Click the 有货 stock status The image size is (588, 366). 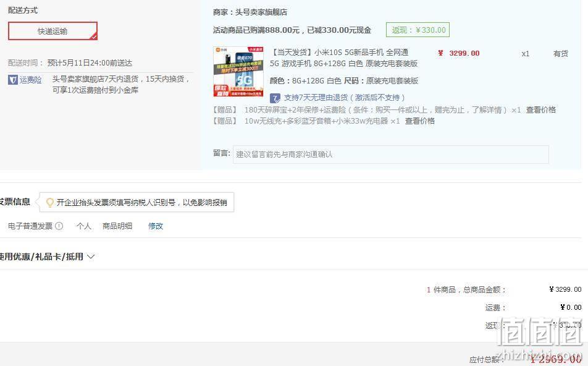point(561,54)
